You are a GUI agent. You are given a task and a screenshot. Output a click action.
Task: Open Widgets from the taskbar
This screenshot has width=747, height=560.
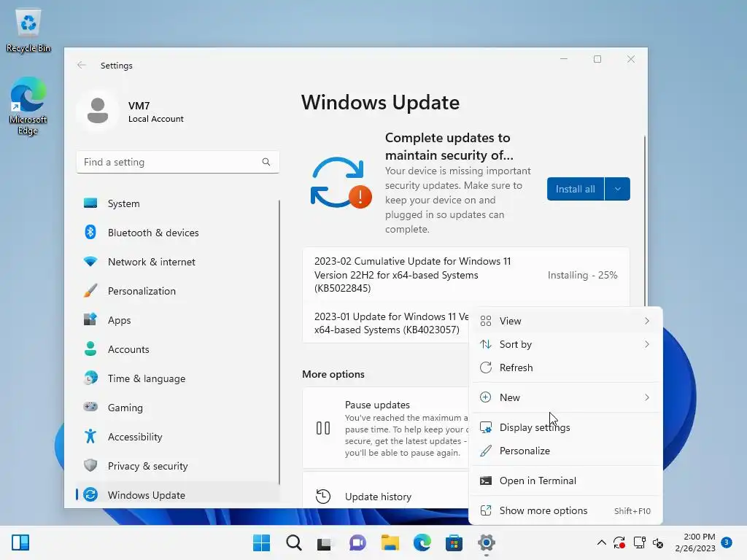tap(20, 542)
